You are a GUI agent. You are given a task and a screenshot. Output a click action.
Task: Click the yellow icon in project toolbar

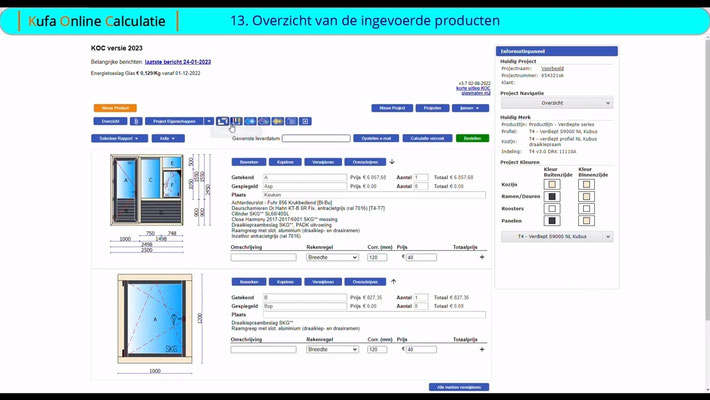[278, 121]
